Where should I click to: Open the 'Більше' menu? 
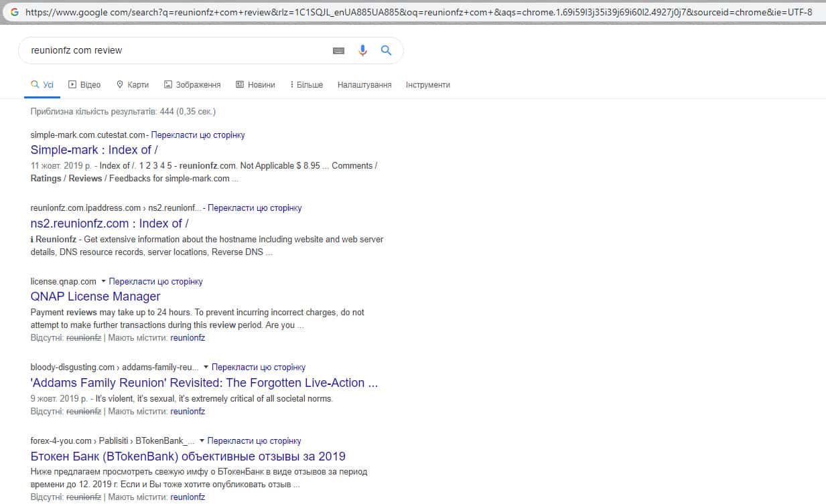[x=307, y=85]
